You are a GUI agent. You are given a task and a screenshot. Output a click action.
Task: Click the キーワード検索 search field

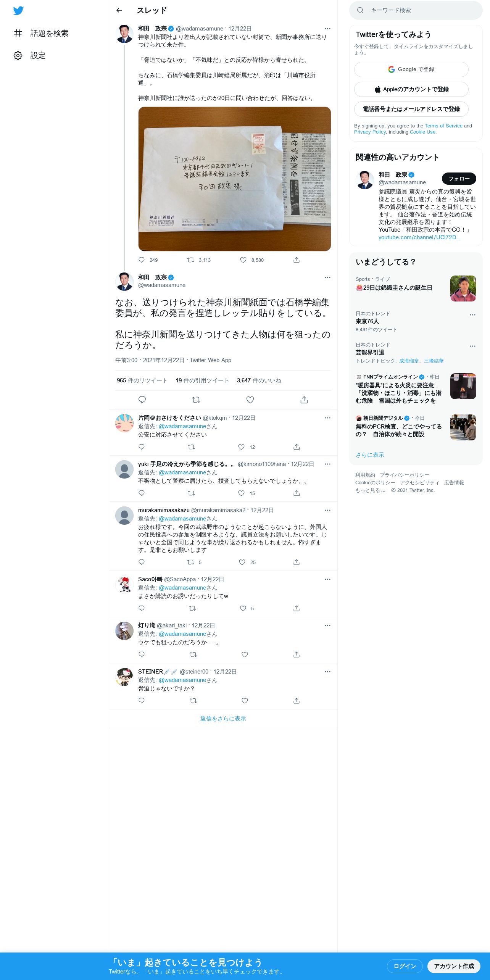pyautogui.click(x=416, y=10)
